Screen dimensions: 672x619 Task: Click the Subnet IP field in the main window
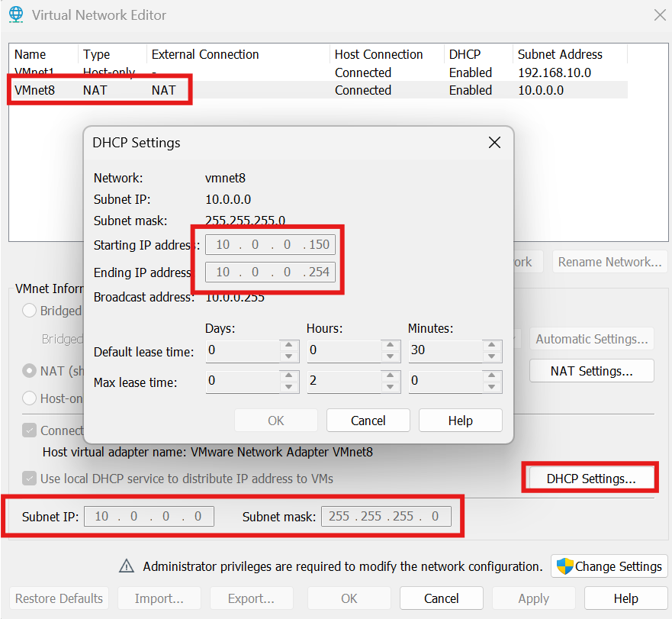click(x=149, y=516)
